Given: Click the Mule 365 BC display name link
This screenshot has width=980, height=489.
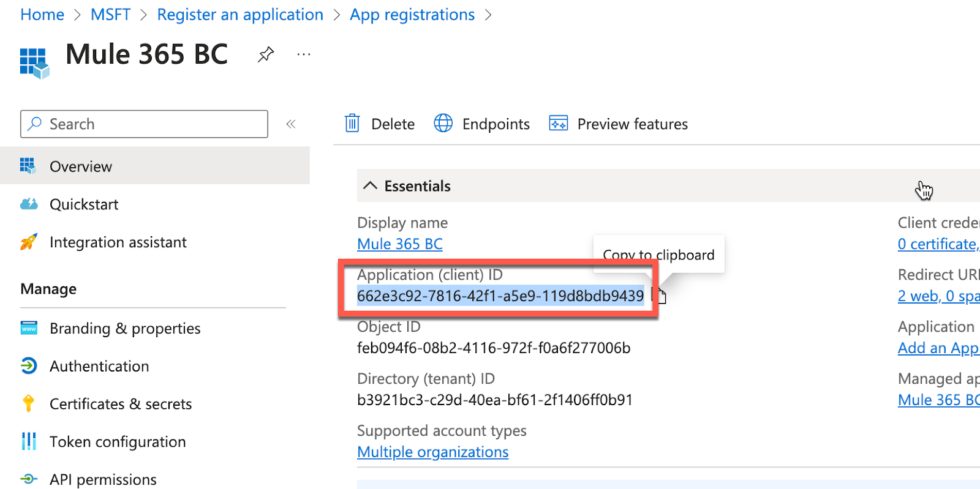Looking at the screenshot, I should 400,244.
